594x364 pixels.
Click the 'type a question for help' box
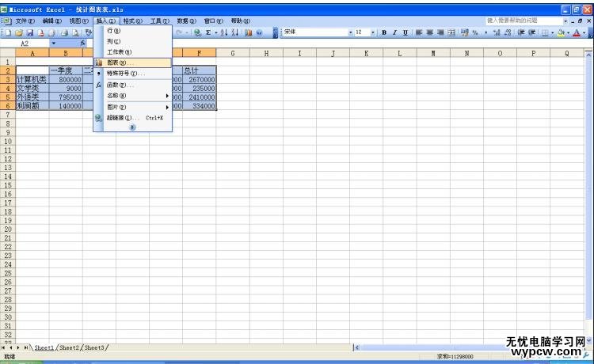(524, 21)
